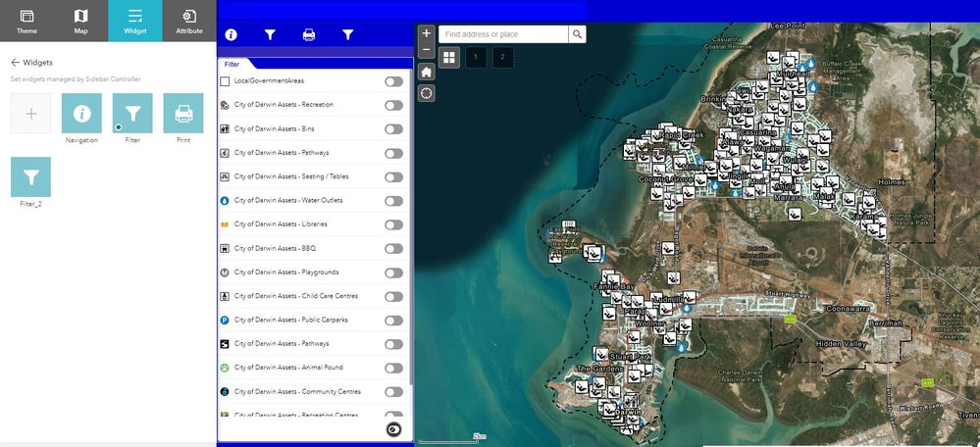Select the Filter_2 widget tile
The width and height of the screenshot is (980, 447).
(30, 177)
